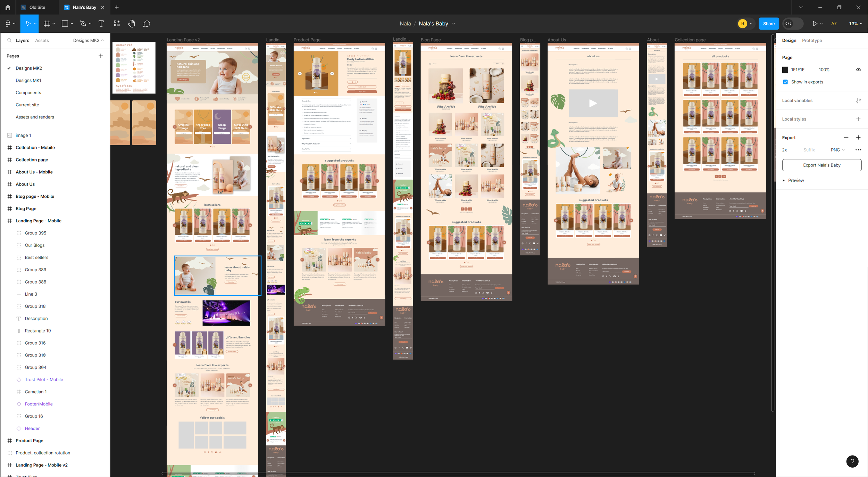
Task: Select the Text tool
Action: point(101,24)
